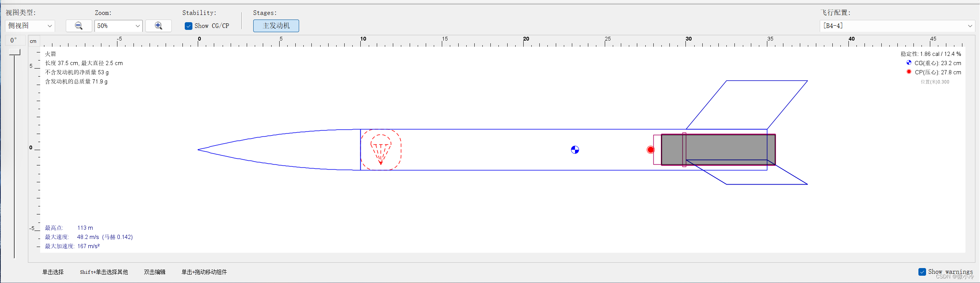
Task: Open the 50% zoom level dropdown
Action: 119,26
